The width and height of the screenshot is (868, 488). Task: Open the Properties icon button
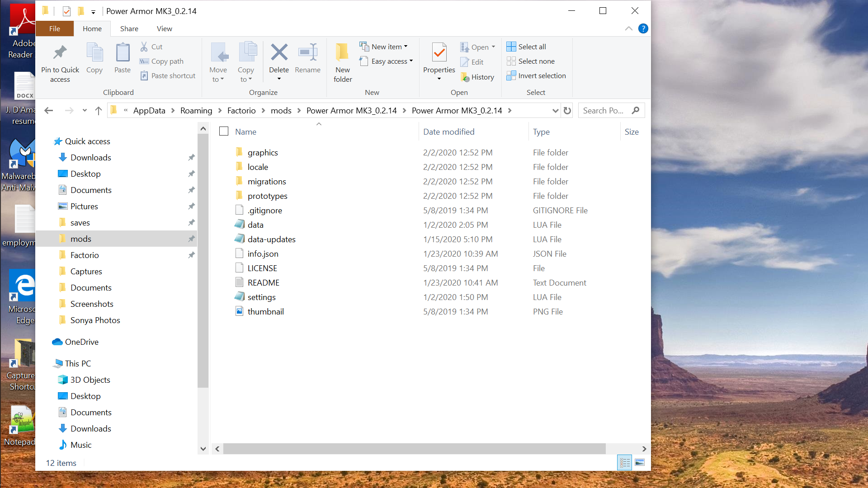click(439, 53)
